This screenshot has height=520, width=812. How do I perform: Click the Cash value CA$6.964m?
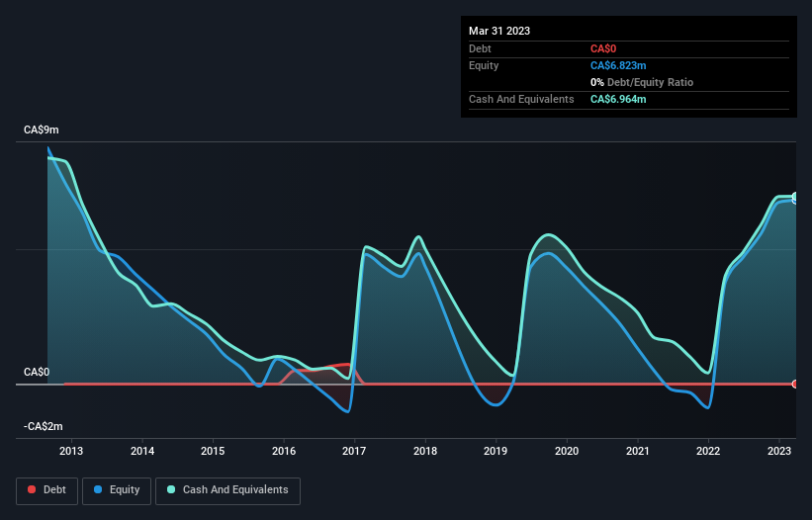(618, 99)
